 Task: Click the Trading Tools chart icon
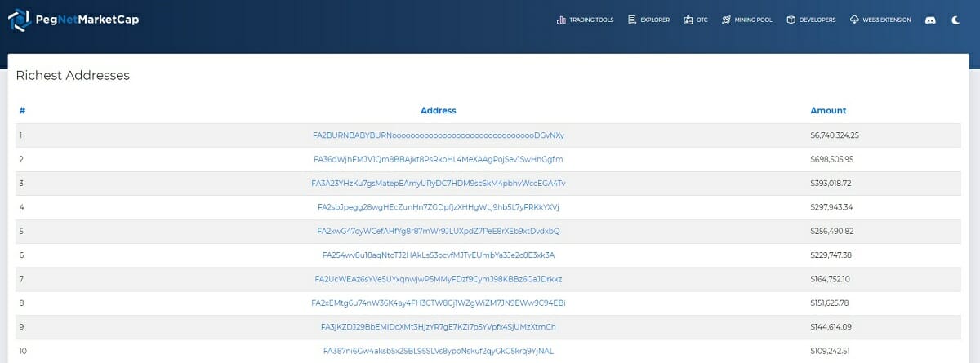click(x=561, y=20)
